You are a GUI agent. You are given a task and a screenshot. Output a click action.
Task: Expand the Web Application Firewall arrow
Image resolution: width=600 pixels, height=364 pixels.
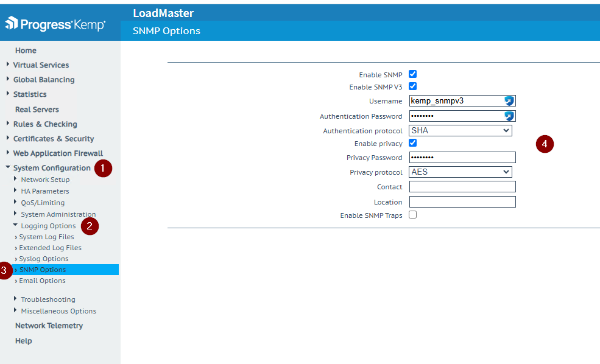(x=8, y=152)
